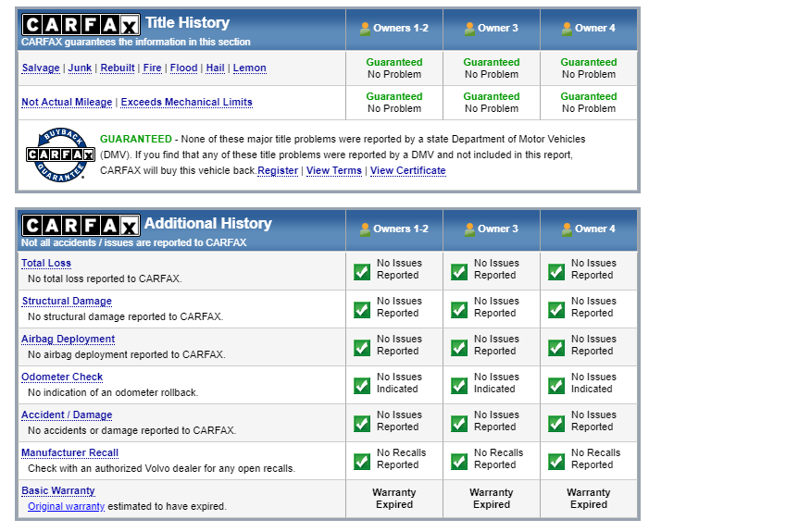Open the Rebuilt title link
Viewport: 811px width, 532px height.
118,68
